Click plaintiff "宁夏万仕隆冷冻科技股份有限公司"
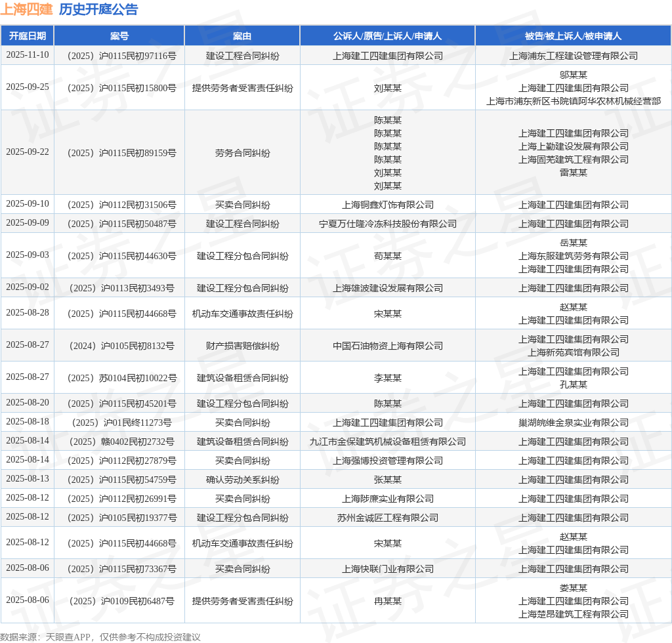 (388, 224)
